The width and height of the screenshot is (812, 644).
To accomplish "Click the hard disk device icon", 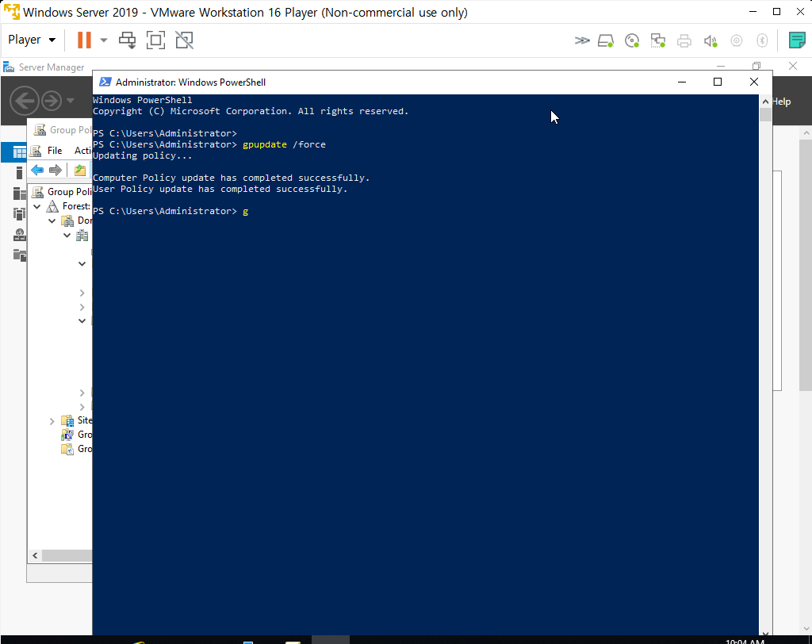I will (x=606, y=40).
